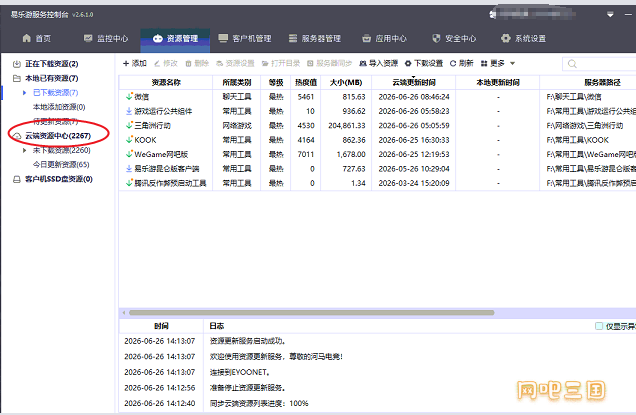
Task: Click status icon of WeGame网吧版 row
Action: (129, 154)
